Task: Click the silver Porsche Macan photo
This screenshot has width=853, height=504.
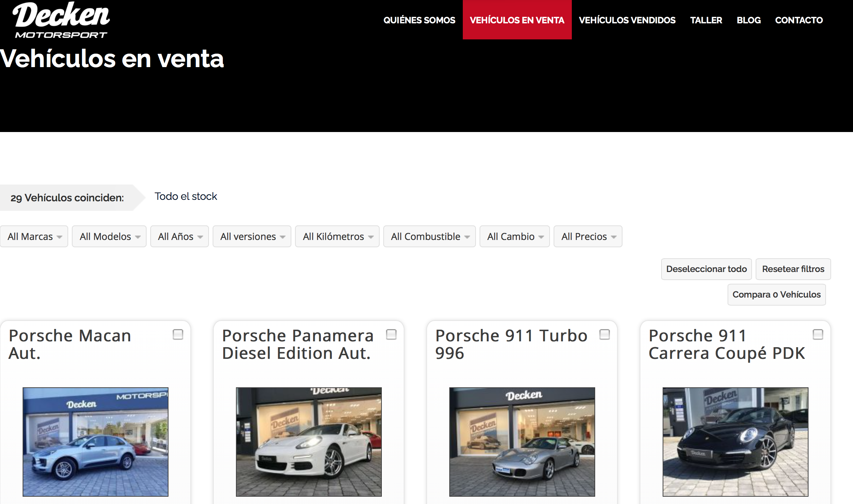Action: point(96,442)
